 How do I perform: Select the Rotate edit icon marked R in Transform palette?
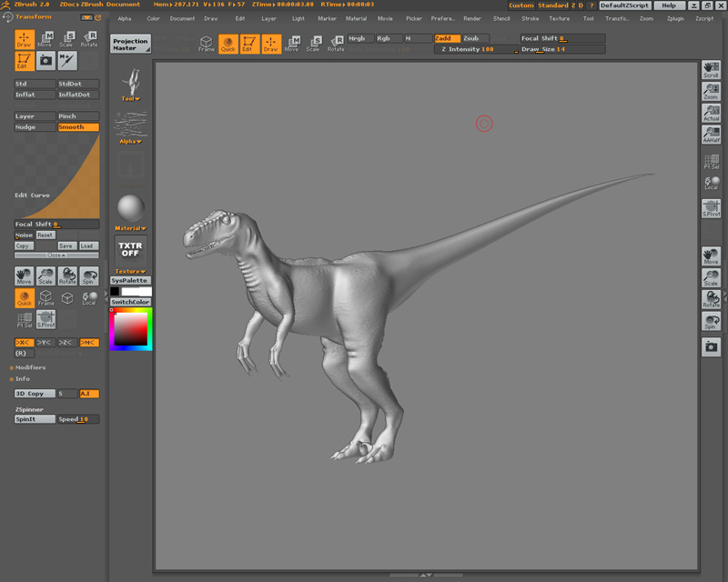[x=89, y=39]
